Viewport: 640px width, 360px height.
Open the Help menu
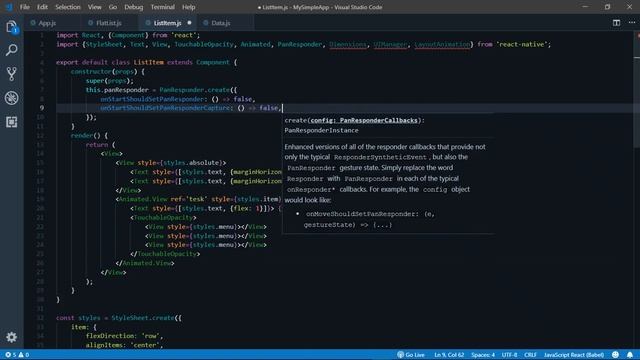[188, 7]
